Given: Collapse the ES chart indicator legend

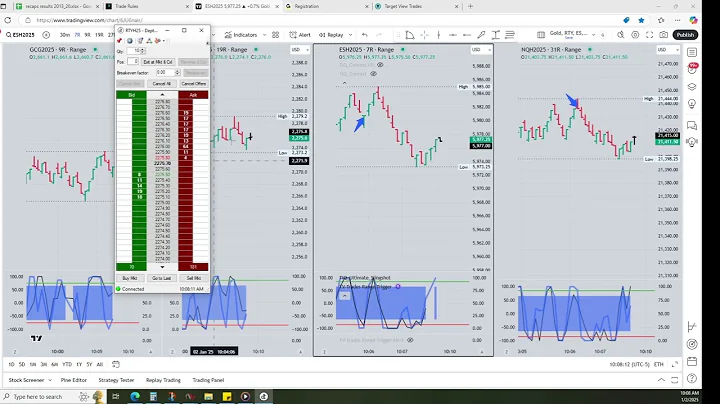Looking at the screenshot, I should (x=344, y=83).
